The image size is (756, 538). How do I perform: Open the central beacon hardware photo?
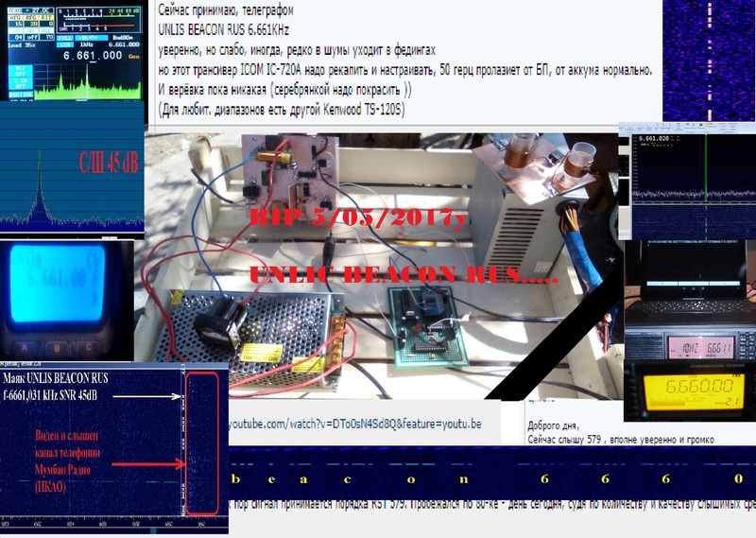pos(381,266)
